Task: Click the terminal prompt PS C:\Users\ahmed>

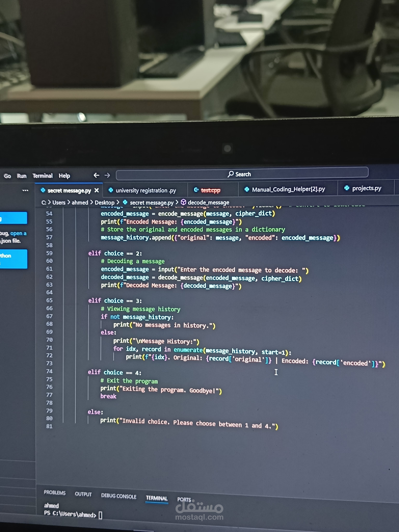Action: click(x=70, y=514)
